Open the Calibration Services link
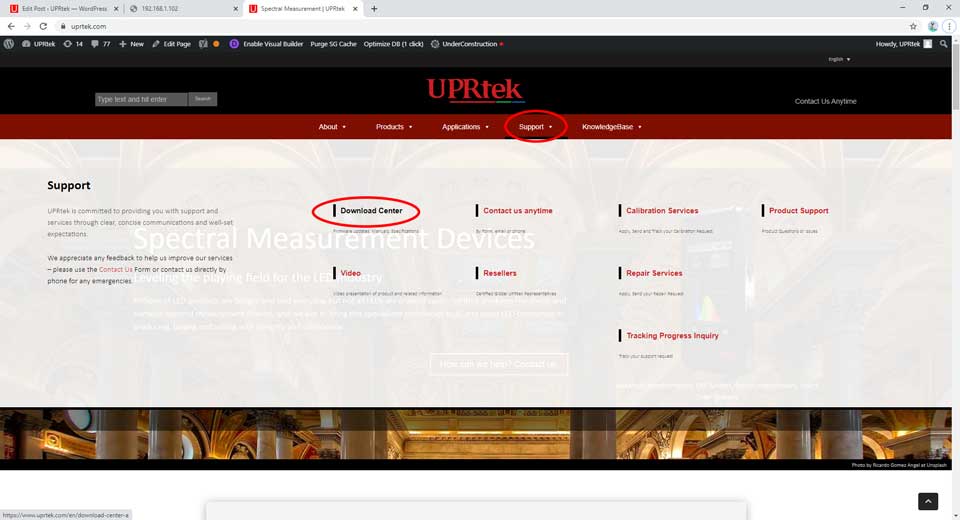The height and width of the screenshot is (520, 960). 662,211
